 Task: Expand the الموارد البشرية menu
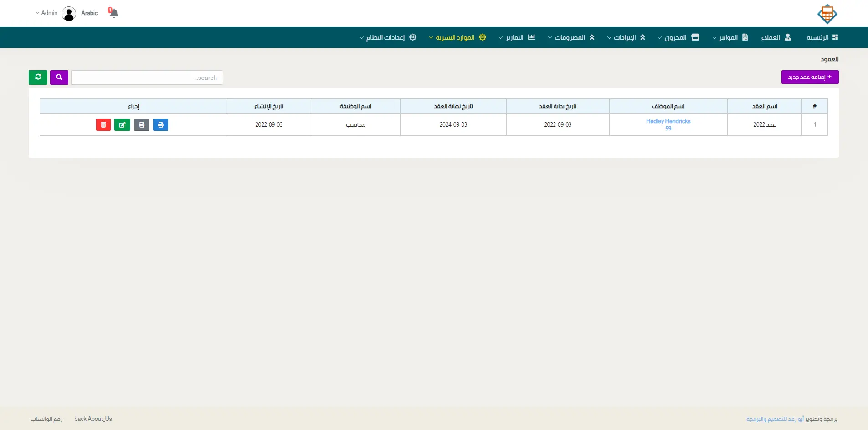point(457,37)
